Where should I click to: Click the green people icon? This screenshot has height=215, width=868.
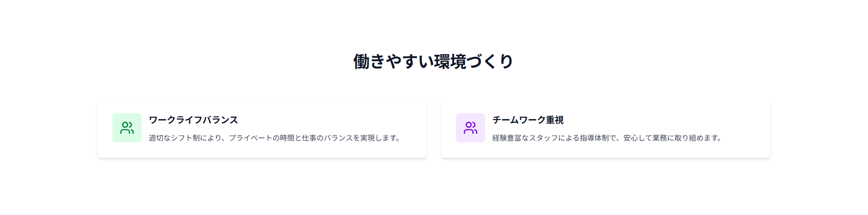click(127, 128)
